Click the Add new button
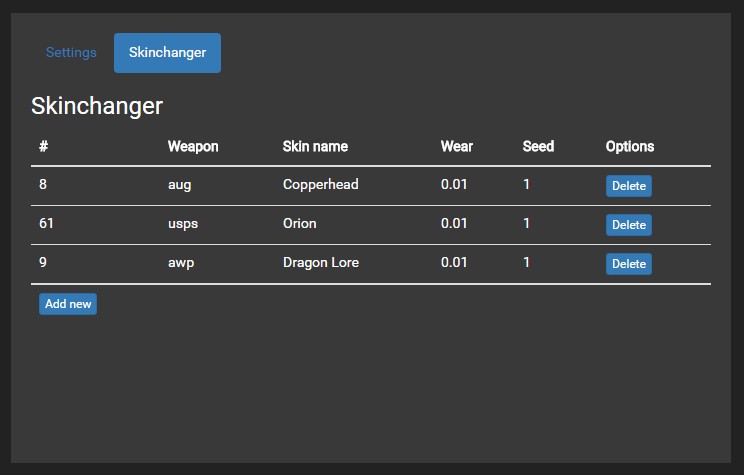The width and height of the screenshot is (744, 475). coord(68,304)
